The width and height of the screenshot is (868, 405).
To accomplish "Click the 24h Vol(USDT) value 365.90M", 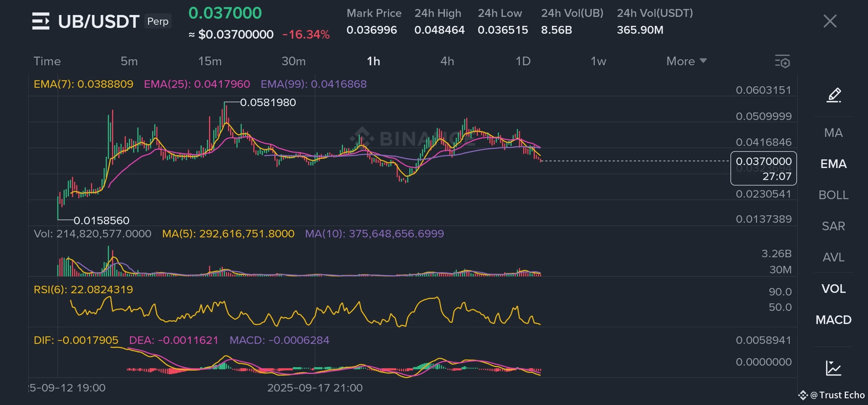I will (640, 30).
